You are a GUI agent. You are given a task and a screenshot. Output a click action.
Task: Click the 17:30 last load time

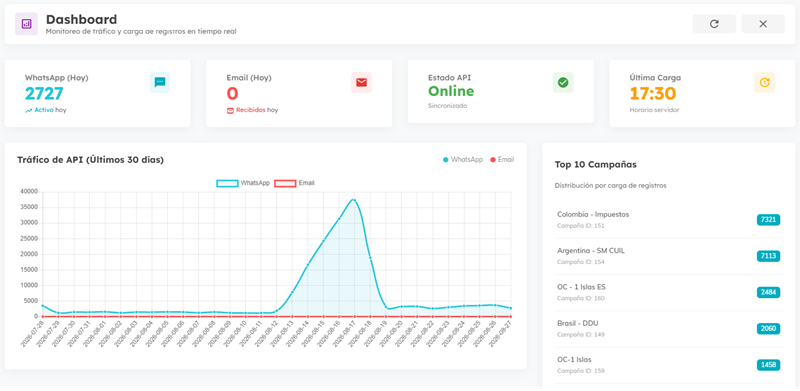[653, 93]
